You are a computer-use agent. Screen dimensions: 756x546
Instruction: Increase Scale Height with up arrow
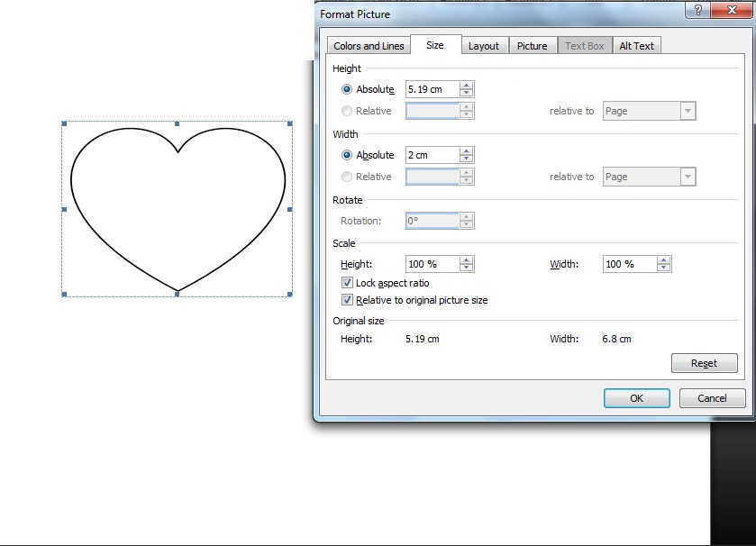(x=466, y=260)
